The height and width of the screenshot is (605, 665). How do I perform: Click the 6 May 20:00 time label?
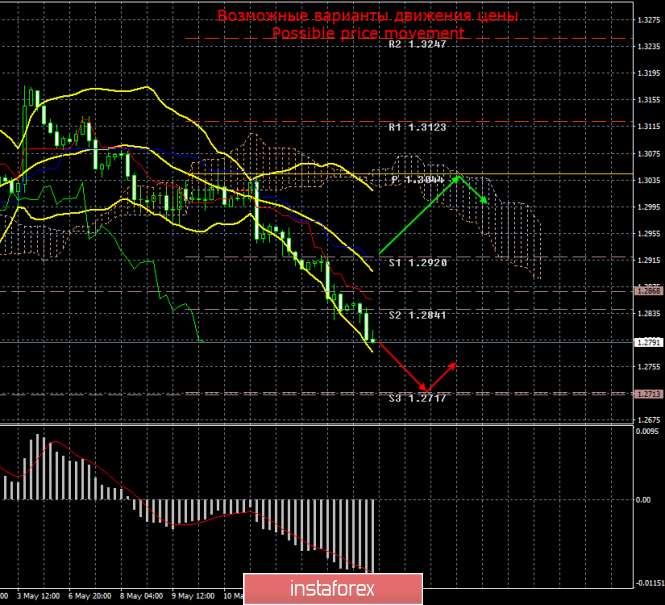point(90,596)
